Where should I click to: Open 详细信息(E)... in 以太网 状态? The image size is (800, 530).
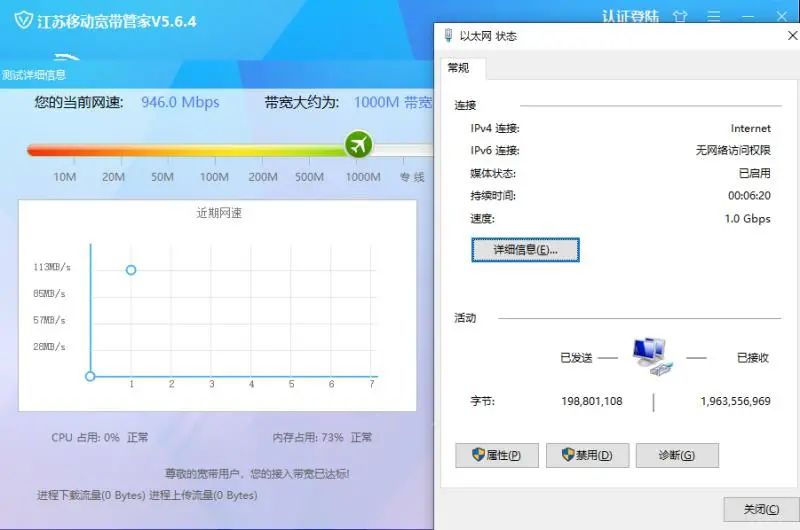tap(525, 250)
